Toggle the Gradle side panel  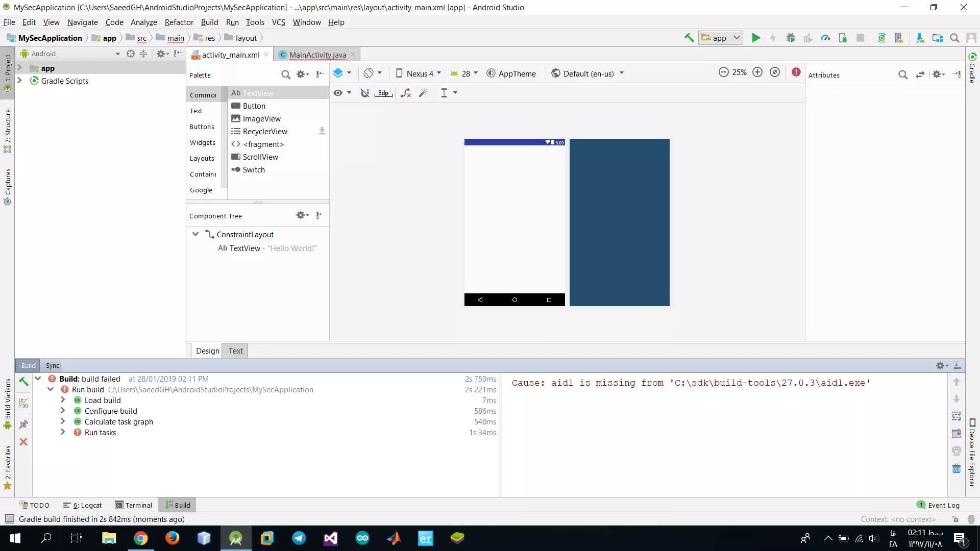click(x=972, y=67)
